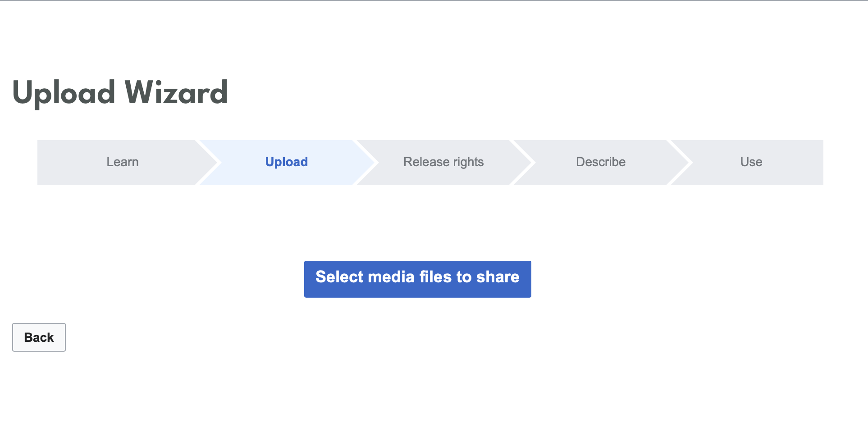Select the highlighted Upload step
This screenshot has width=868, height=444.
pyautogui.click(x=286, y=162)
